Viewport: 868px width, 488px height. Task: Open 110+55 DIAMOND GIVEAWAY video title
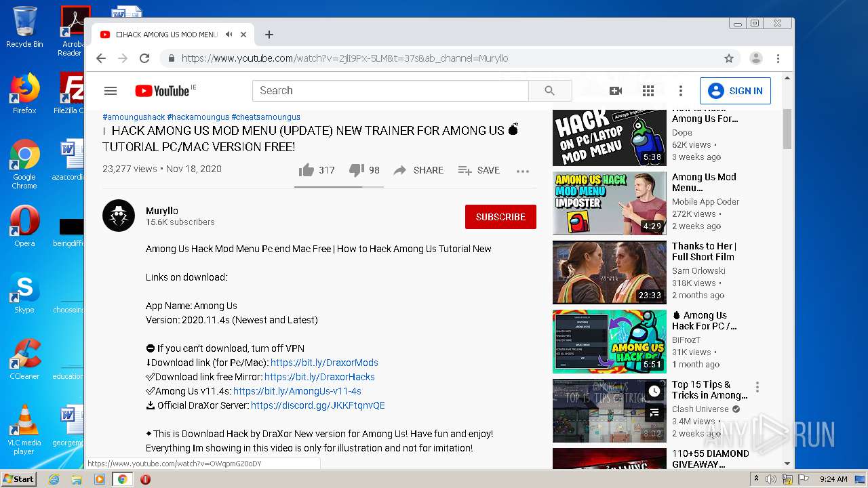[x=711, y=459]
